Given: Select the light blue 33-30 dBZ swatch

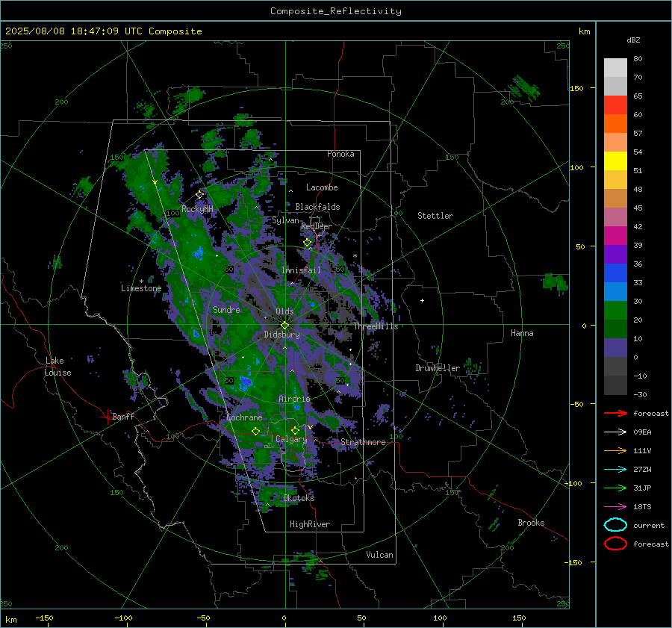Looking at the screenshot, I should [x=615, y=292].
